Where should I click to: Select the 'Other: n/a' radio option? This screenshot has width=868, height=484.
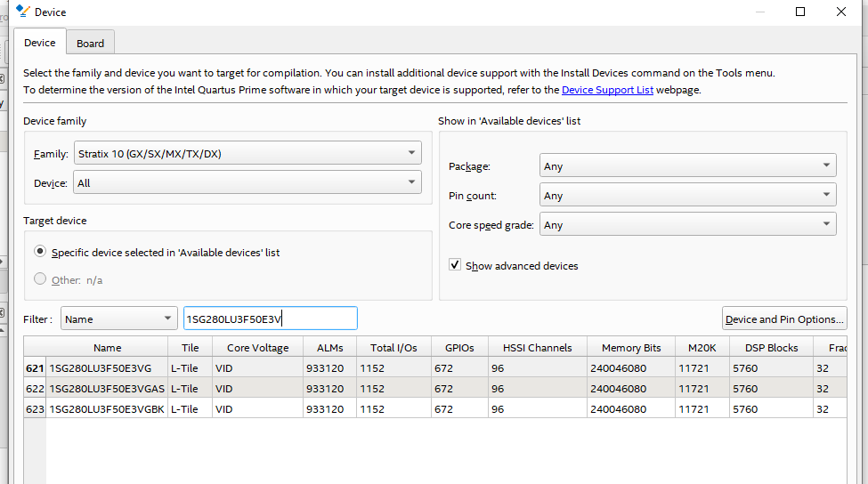click(x=40, y=279)
